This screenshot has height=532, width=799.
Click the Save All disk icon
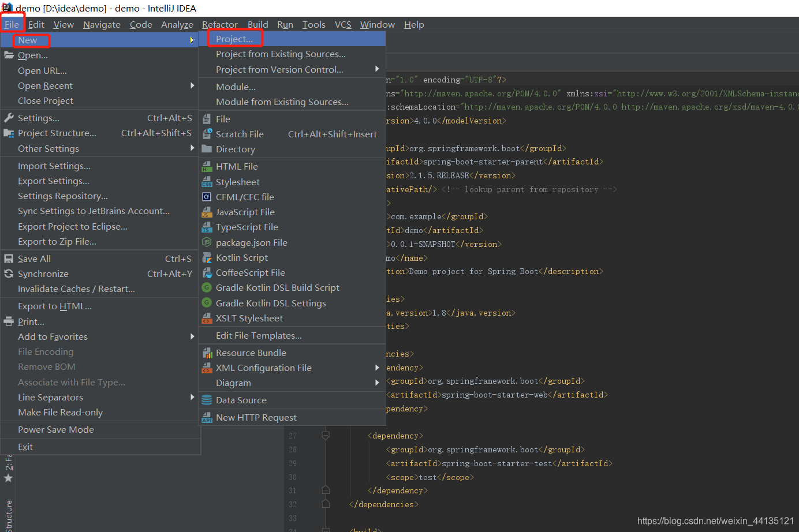[x=9, y=258]
